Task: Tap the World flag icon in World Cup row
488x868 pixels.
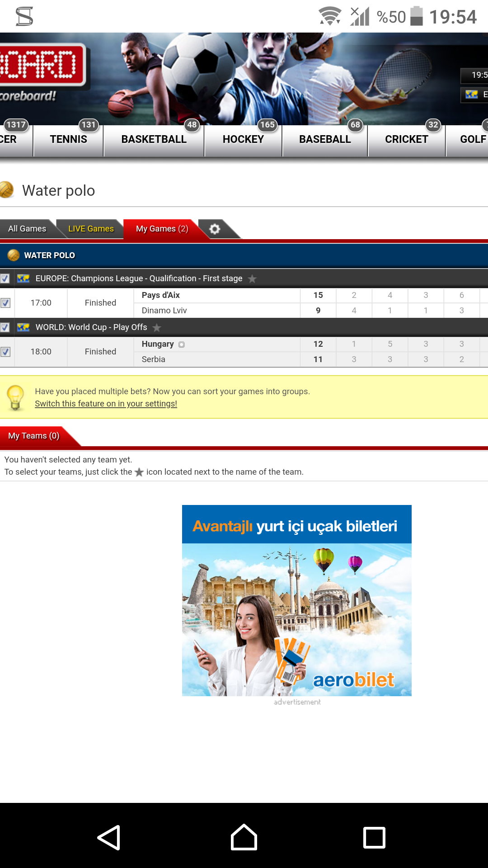Action: pos(23,327)
